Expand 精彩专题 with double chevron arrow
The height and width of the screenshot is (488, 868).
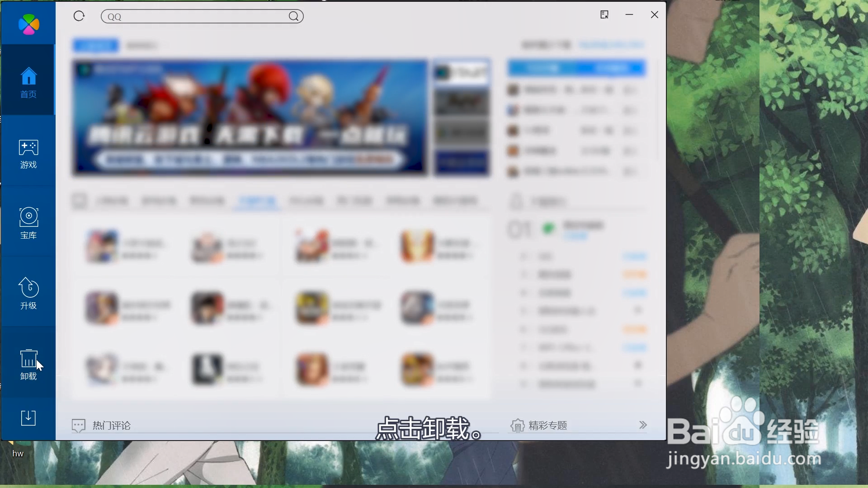pos(643,425)
